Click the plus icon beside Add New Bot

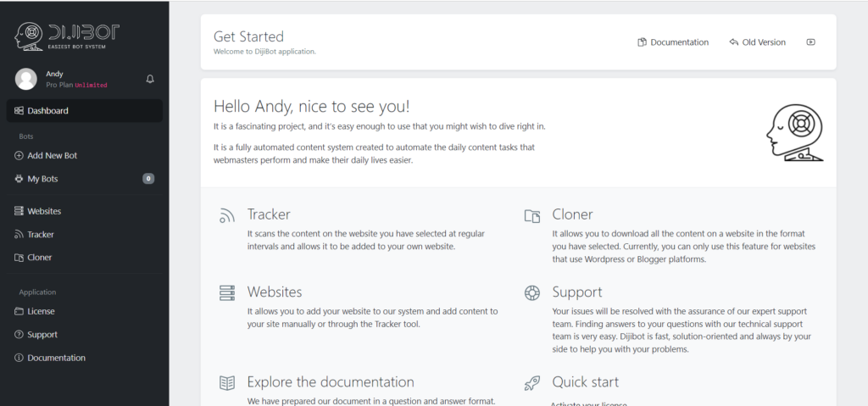(x=19, y=156)
